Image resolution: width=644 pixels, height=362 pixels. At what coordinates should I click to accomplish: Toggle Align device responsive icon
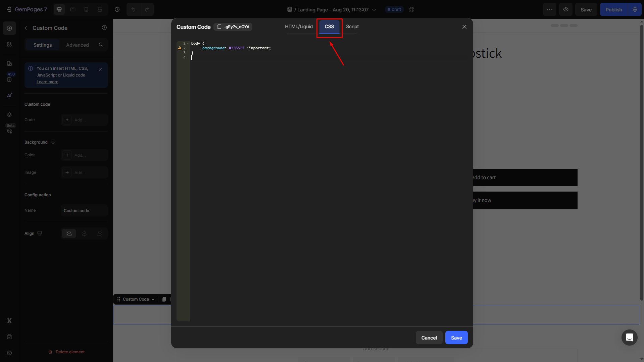40,234
